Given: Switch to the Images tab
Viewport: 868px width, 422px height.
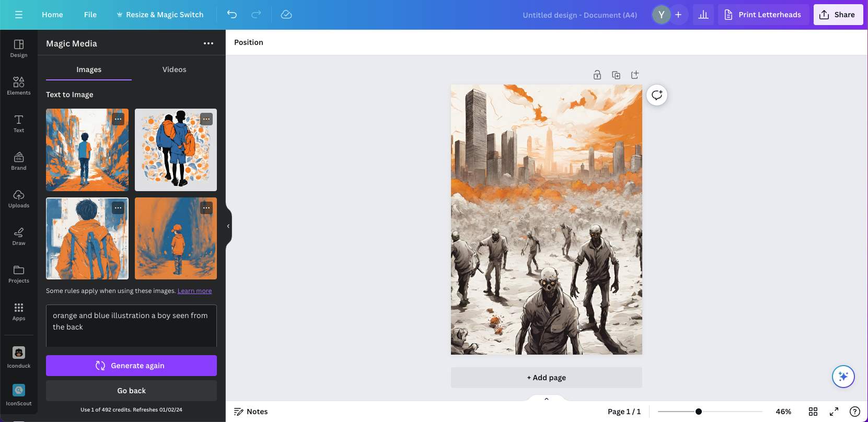Looking at the screenshot, I should [89, 69].
